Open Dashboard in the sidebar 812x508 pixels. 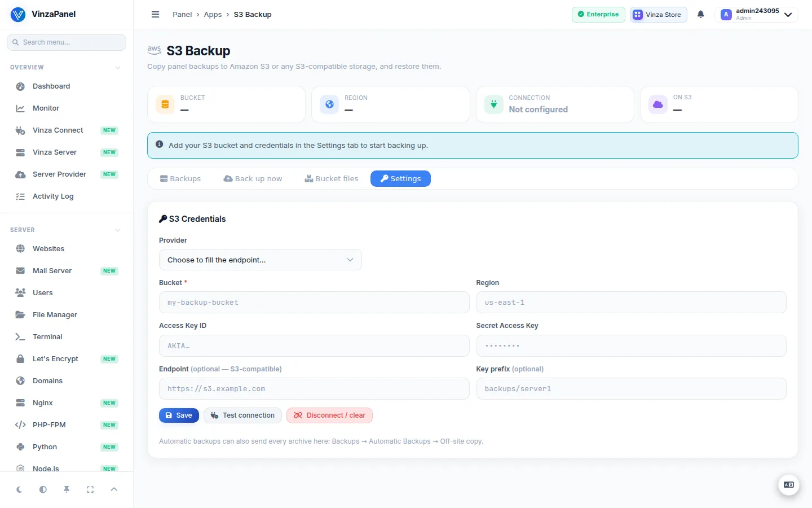coord(67,86)
